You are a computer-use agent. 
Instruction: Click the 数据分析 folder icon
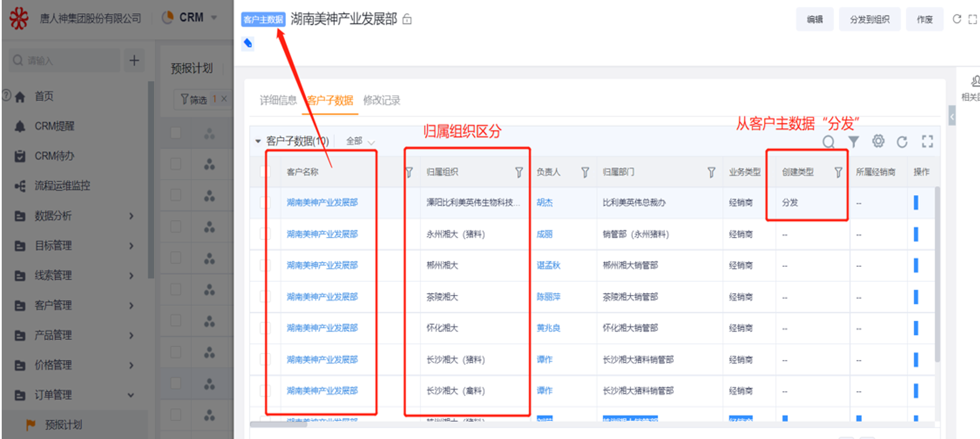tap(20, 216)
